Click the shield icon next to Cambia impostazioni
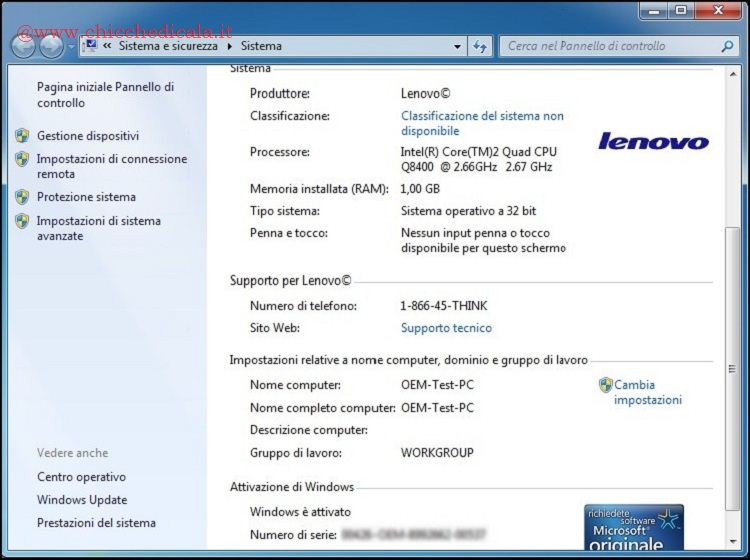 605,385
